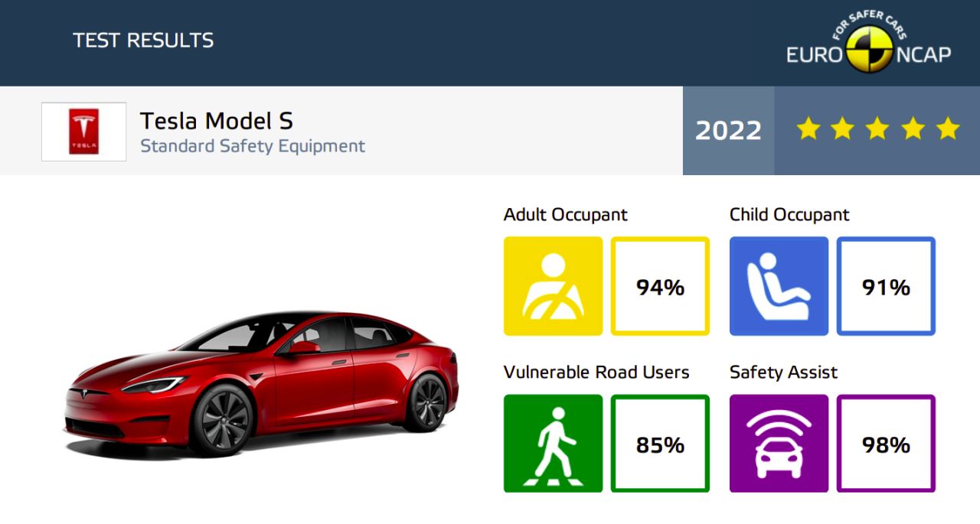The width and height of the screenshot is (980, 524).
Task: Click the first yellow rating star
Action: click(x=808, y=129)
